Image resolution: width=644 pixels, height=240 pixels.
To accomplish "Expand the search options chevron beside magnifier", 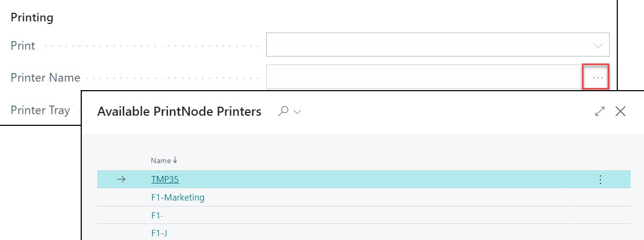I will [x=298, y=112].
